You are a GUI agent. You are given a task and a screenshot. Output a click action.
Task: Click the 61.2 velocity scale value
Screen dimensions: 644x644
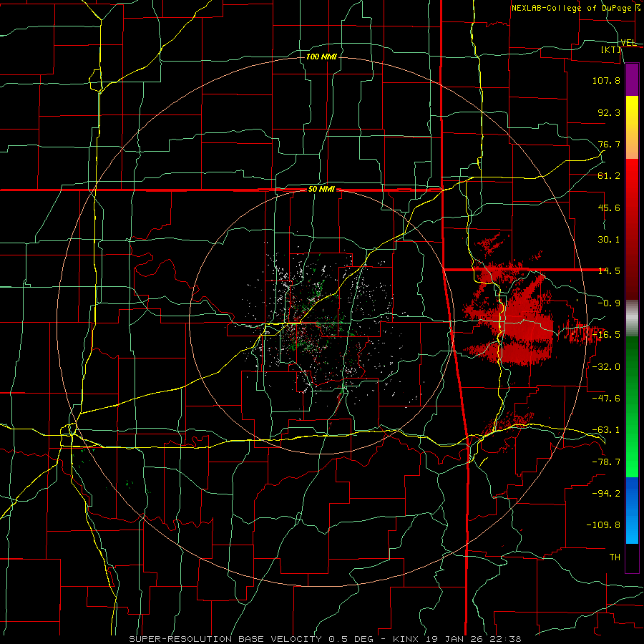click(609, 176)
